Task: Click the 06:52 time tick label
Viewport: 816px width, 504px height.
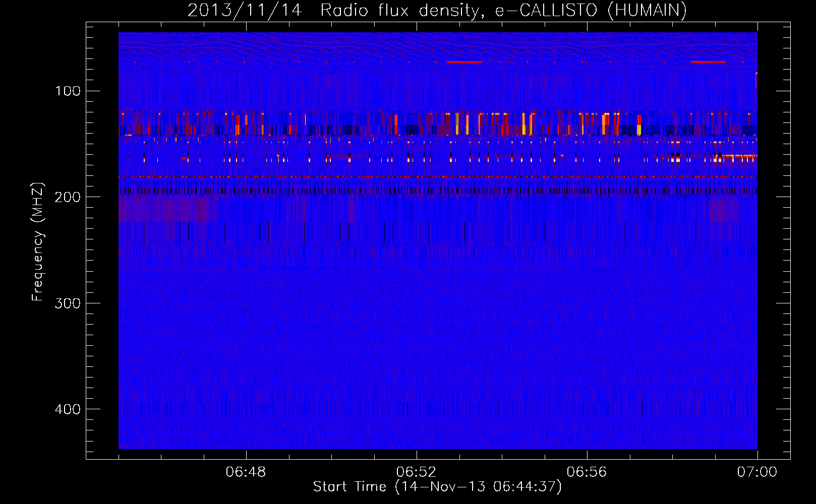Action: 416,472
